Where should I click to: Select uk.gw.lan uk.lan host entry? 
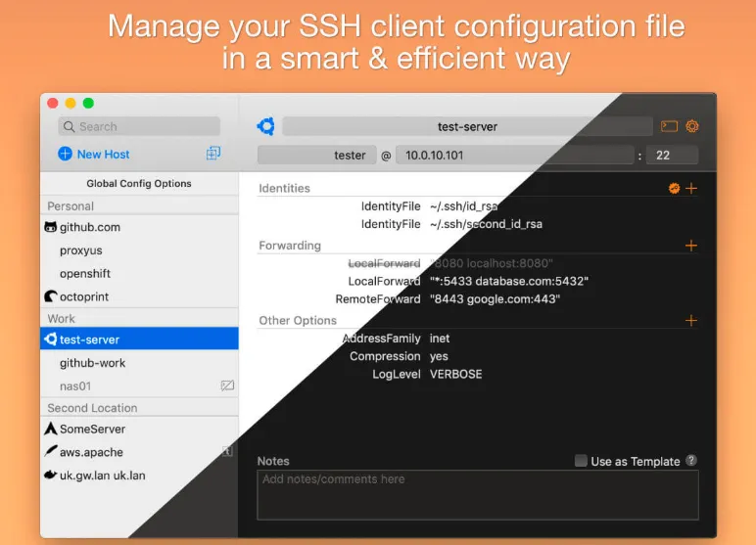[139, 476]
